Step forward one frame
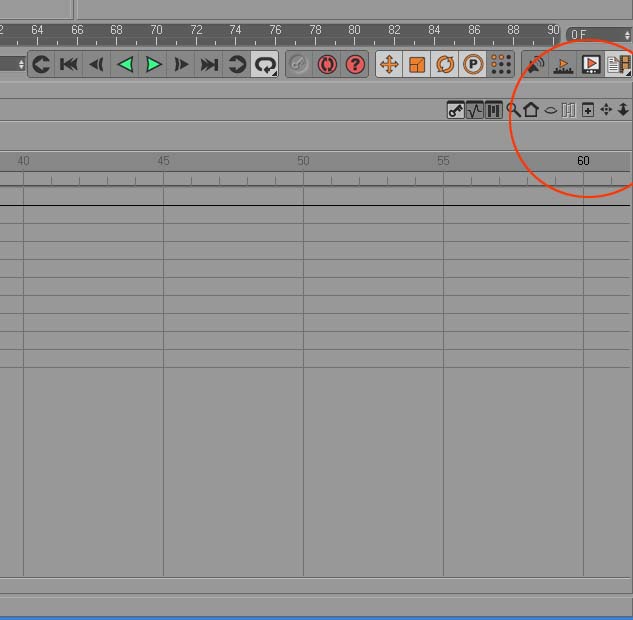 (181, 64)
